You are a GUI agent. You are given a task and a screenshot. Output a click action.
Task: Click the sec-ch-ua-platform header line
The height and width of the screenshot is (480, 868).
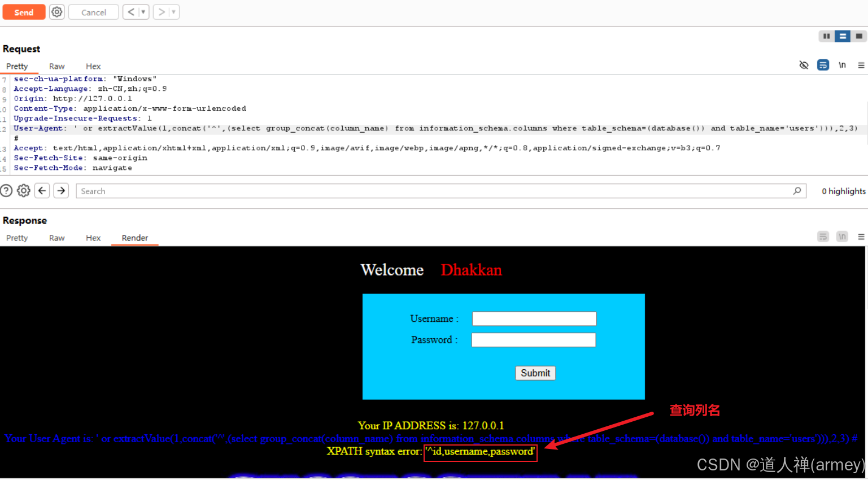click(x=85, y=79)
